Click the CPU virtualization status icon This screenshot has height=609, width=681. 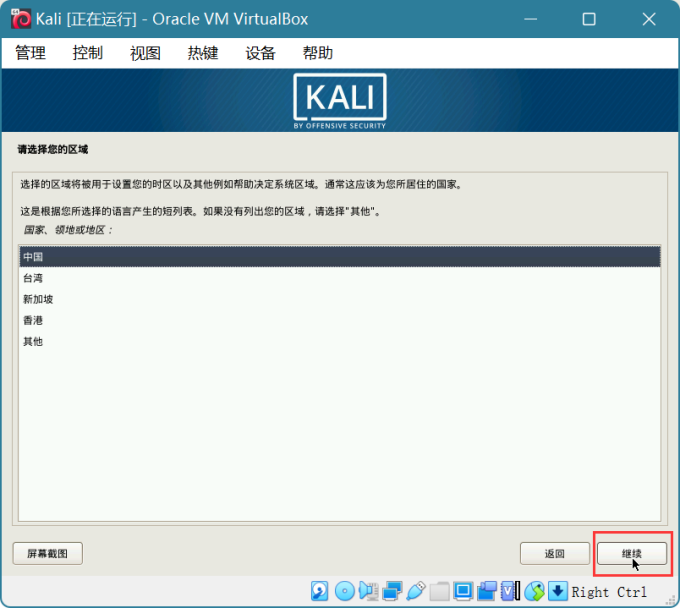point(510,592)
